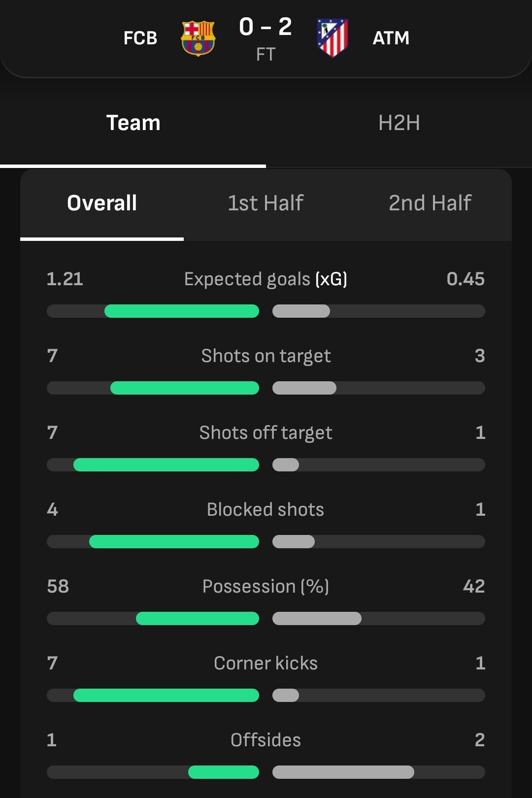Tap the green Corner kicks bar
This screenshot has width=532, height=798.
point(166,696)
